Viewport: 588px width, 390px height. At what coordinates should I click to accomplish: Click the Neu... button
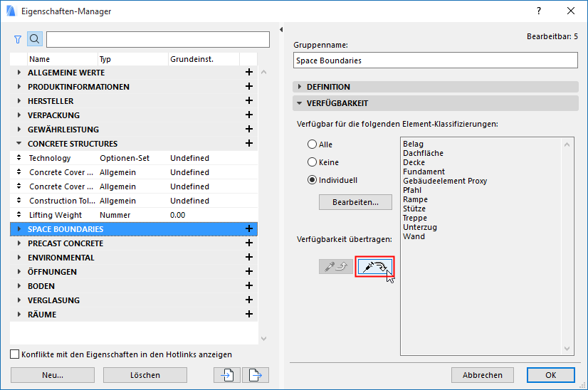tap(53, 375)
